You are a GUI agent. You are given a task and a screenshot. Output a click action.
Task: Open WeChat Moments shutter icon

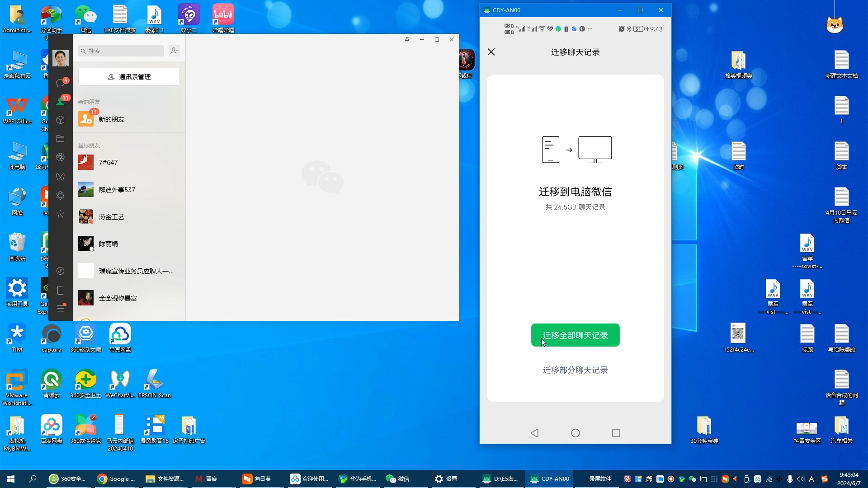coord(60,157)
